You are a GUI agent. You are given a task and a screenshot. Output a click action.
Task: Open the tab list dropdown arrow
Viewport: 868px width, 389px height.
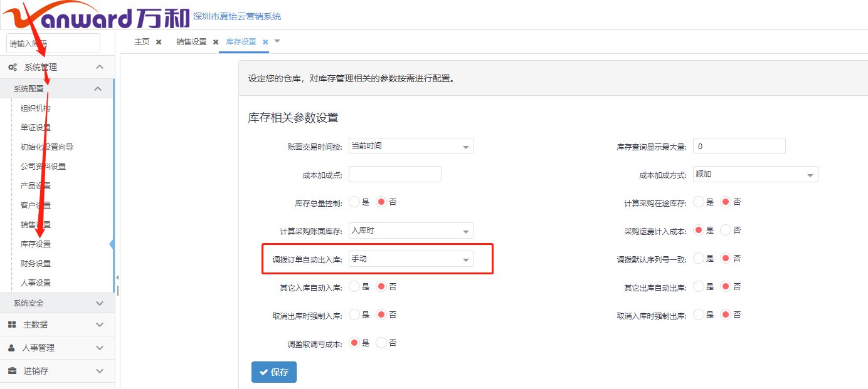(277, 41)
